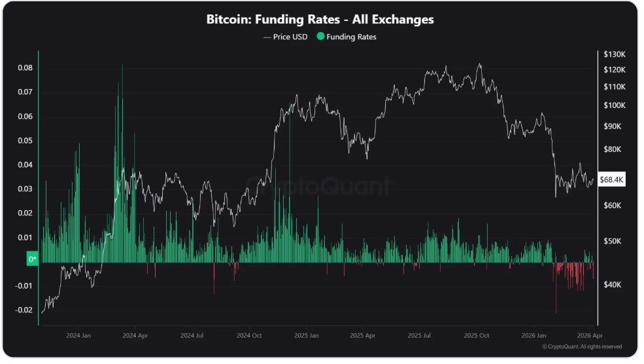This screenshot has height=364, width=644.
Task: Select the 0.04 funding rate axis label
Action: 24,165
